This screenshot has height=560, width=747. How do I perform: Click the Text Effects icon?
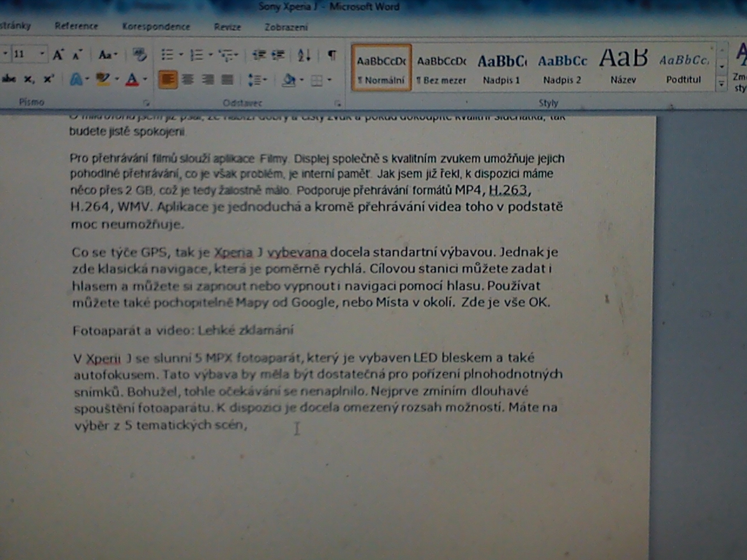(76, 80)
